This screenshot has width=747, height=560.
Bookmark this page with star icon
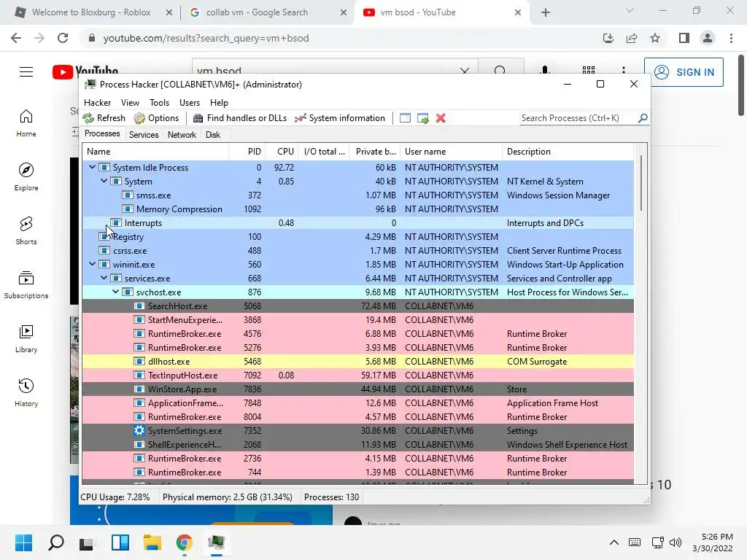(655, 38)
